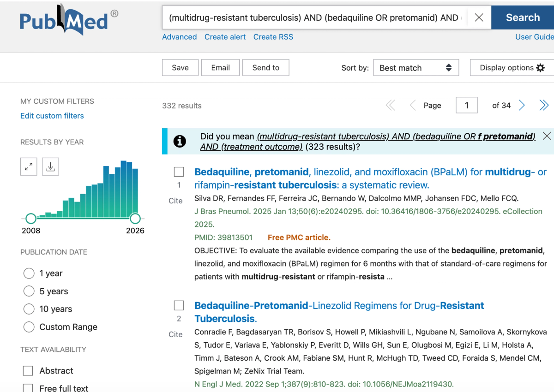554x392 pixels.
Task: Click the 'of 34' page count text
Action: click(501, 106)
